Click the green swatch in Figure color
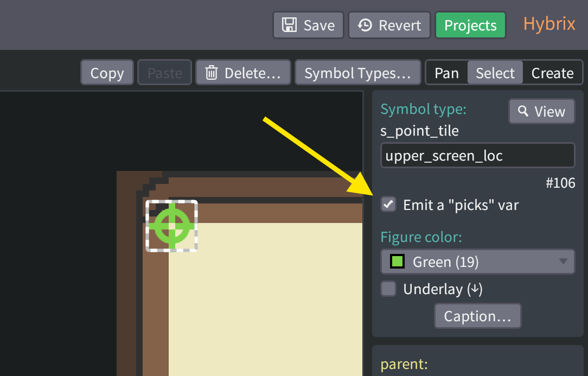Screen dimensions: 588x376 (x=398, y=262)
